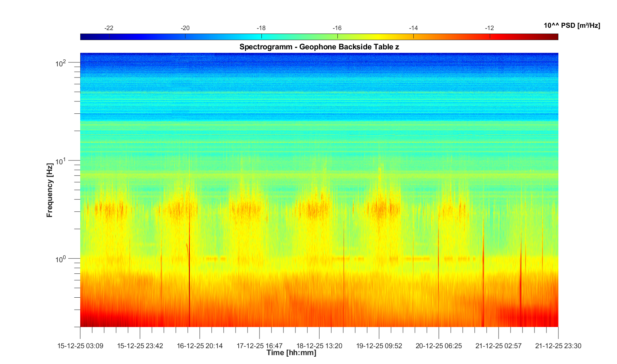Click the 10^2 frequency tick label

pos(61,63)
